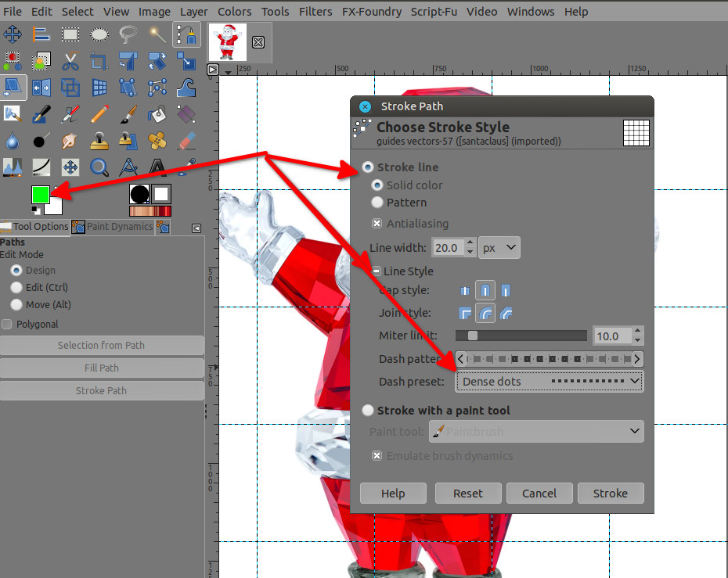Select the Move tool in the toolbox

point(13,34)
